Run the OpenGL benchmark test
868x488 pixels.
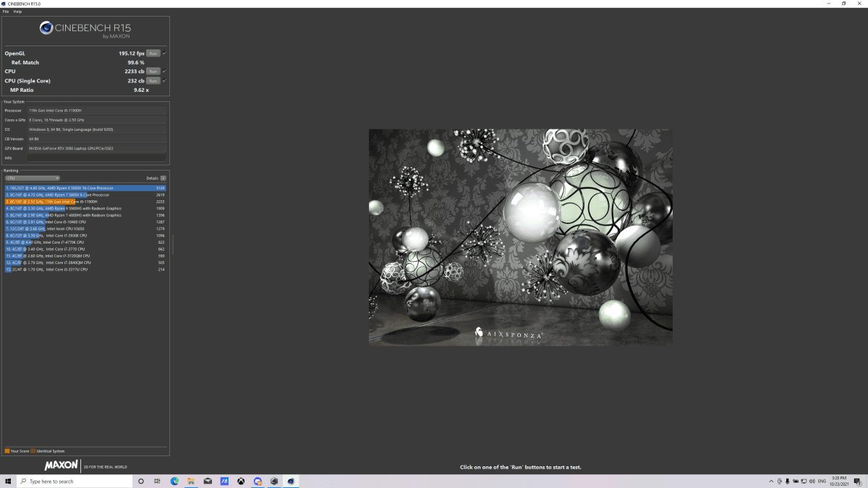pos(153,53)
